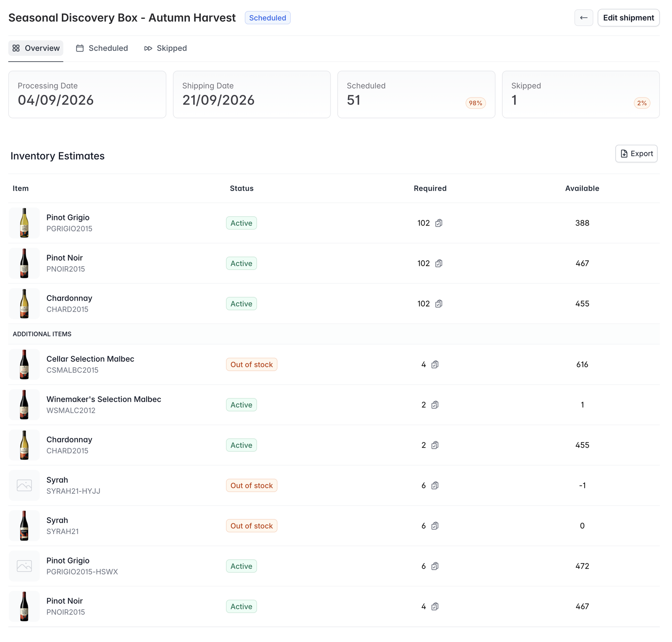Click the Available column header
This screenshot has width=672, height=642.
pyautogui.click(x=582, y=189)
